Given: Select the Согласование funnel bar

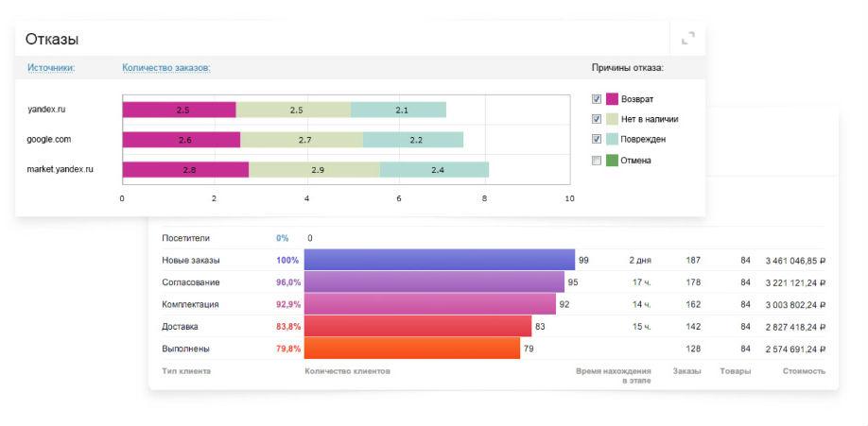Looking at the screenshot, I should [434, 281].
